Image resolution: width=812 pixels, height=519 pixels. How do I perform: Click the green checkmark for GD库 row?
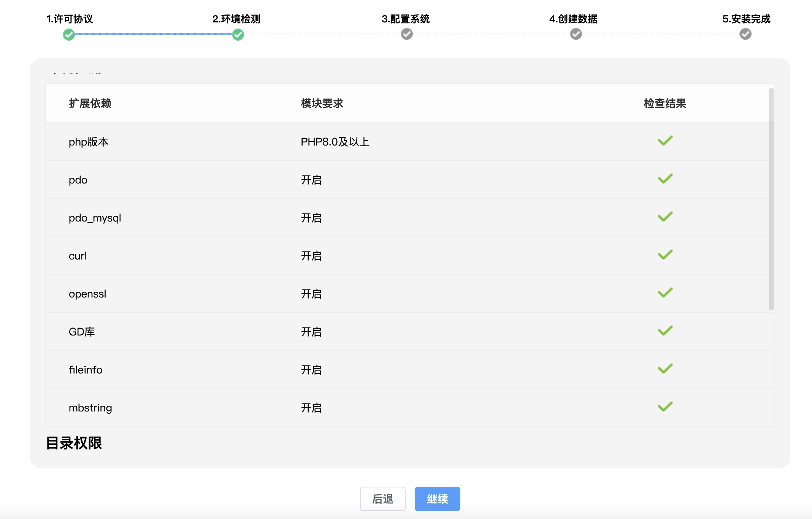[665, 331]
